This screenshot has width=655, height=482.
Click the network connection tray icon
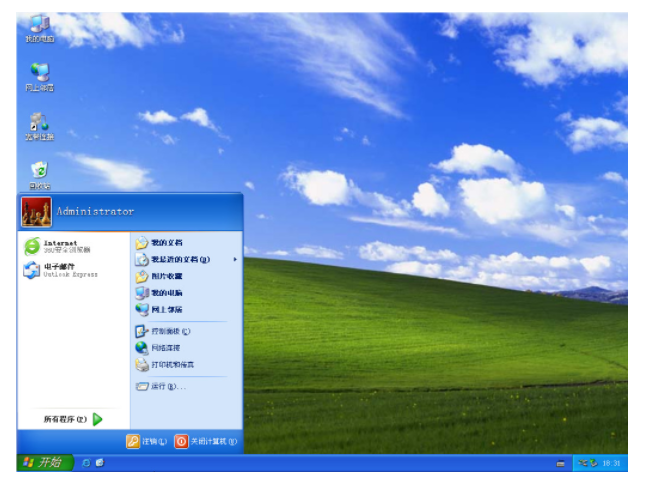pos(583,463)
